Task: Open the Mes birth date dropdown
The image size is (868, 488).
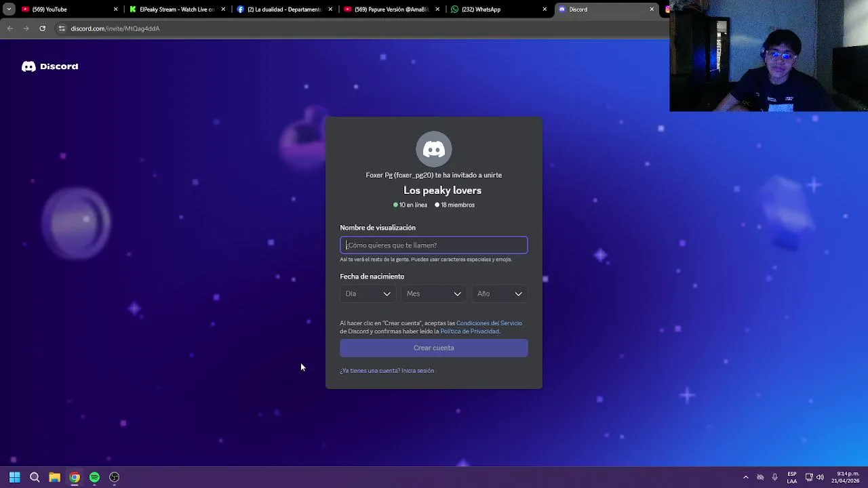Action: [434, 293]
